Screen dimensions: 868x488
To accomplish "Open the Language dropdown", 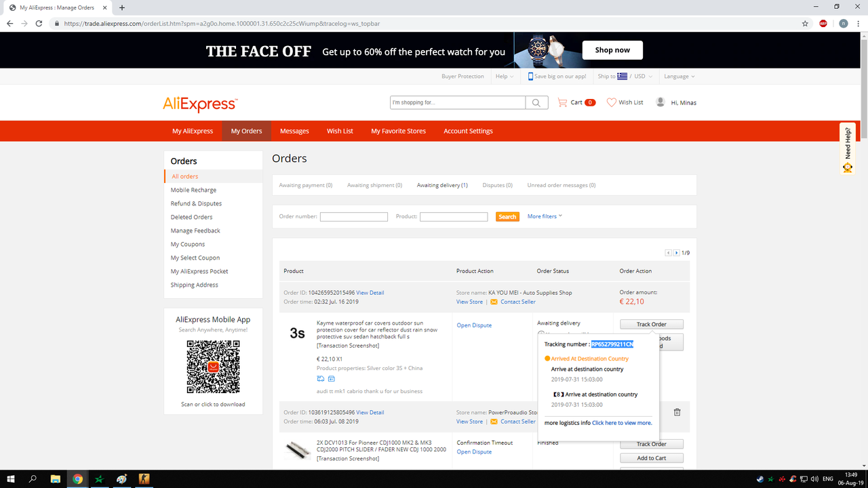I will pos(679,77).
